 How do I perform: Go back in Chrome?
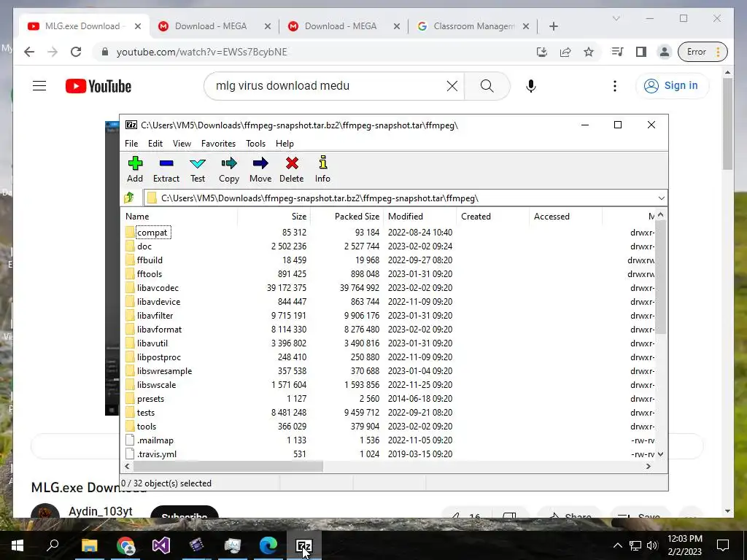pos(29,52)
